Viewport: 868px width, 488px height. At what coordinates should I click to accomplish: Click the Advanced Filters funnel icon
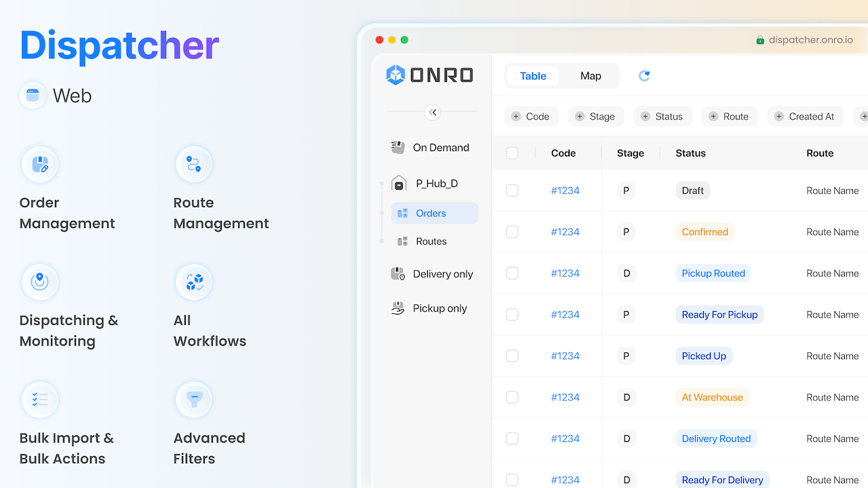click(x=194, y=400)
